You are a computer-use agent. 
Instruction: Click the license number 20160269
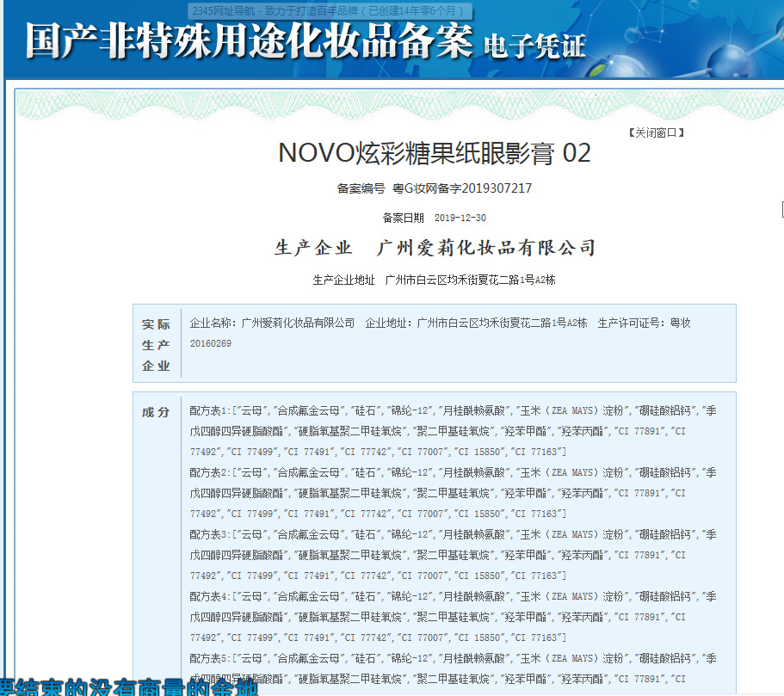[x=211, y=343]
